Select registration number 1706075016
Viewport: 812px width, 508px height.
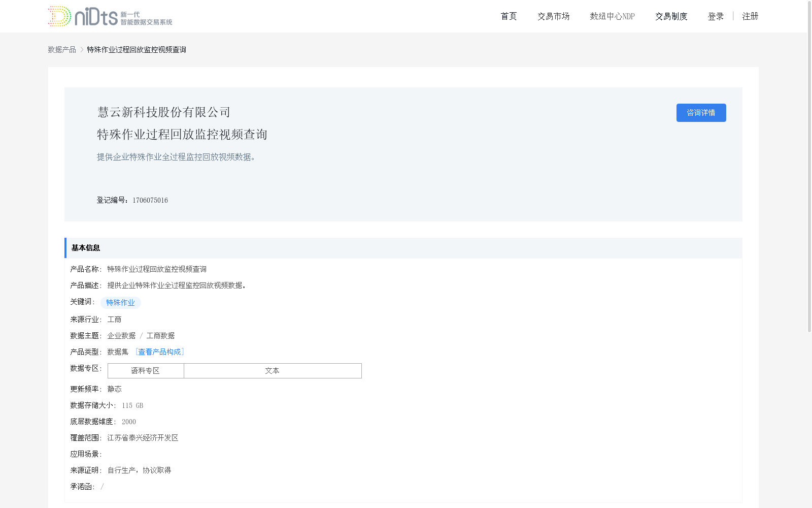click(150, 200)
